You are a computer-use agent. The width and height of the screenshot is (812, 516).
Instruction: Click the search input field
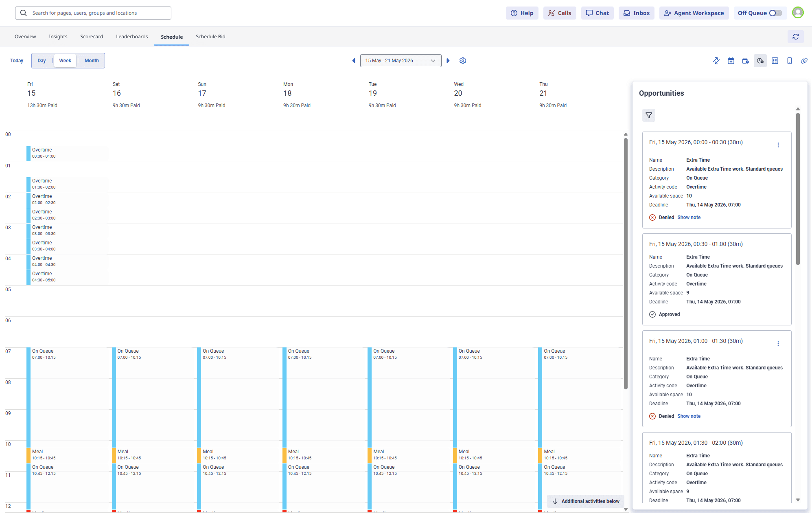pyautogui.click(x=93, y=13)
